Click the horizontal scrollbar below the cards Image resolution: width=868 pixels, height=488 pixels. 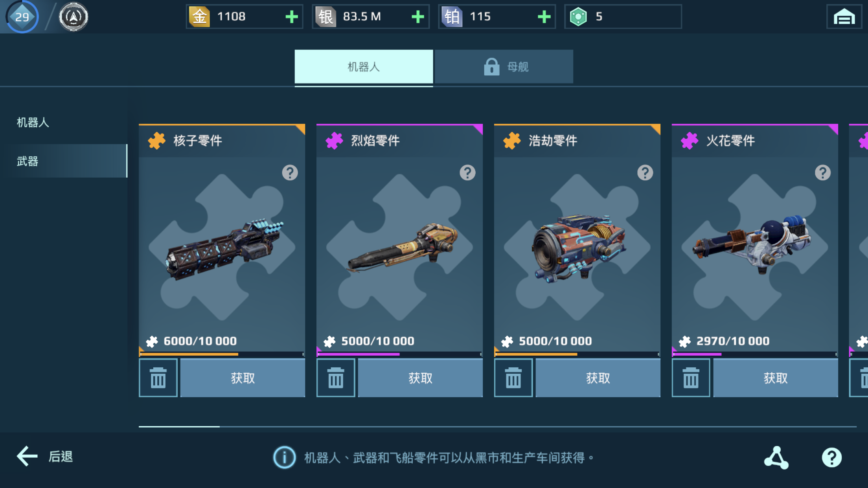click(x=498, y=426)
